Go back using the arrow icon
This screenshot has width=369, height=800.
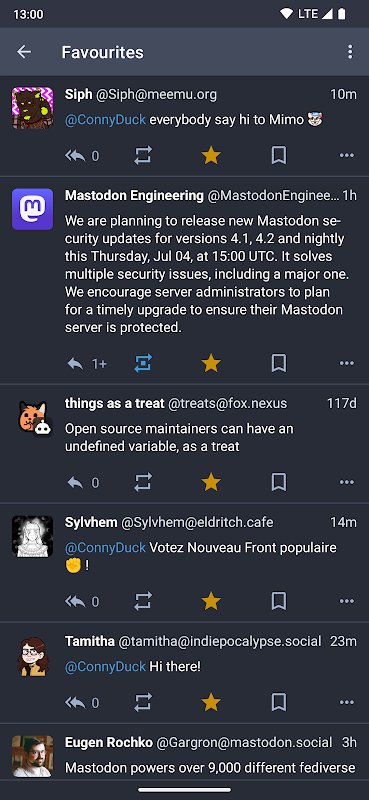[24, 52]
